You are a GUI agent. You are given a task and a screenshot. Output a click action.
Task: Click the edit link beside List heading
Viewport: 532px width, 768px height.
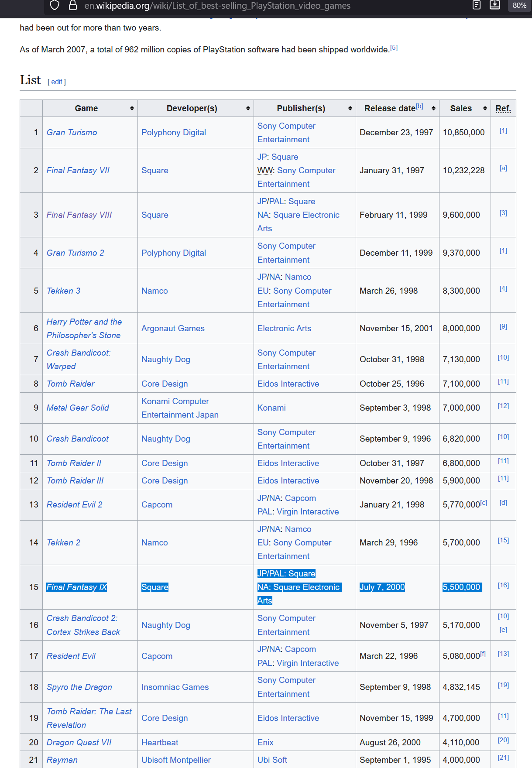(57, 82)
